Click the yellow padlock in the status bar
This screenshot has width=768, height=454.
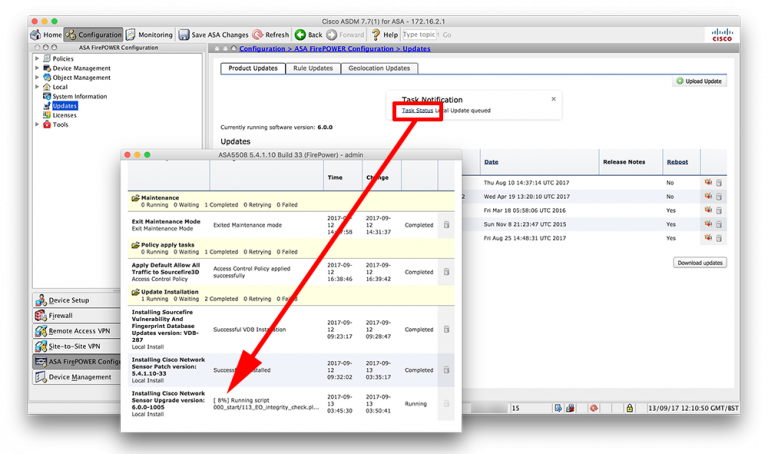629,408
